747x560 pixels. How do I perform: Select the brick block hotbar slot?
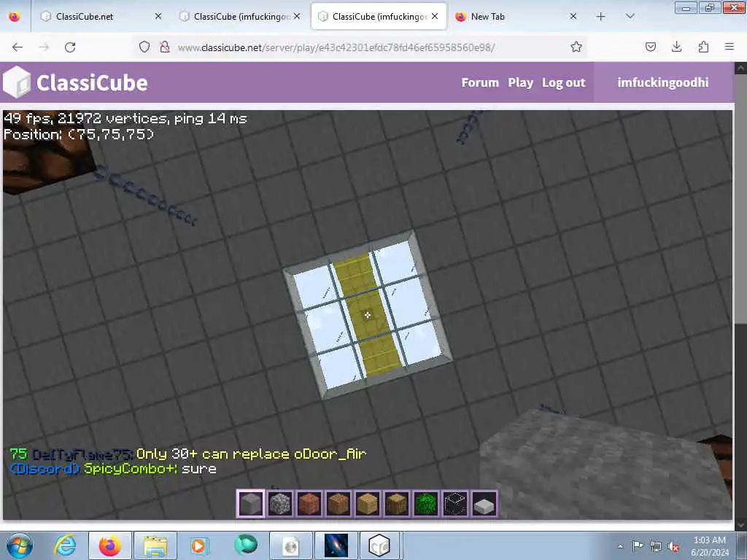[x=309, y=503]
